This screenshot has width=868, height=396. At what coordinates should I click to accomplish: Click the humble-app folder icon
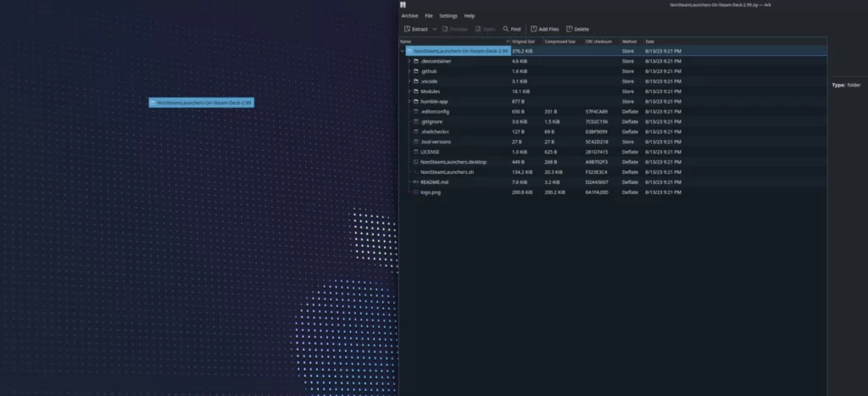(x=415, y=102)
